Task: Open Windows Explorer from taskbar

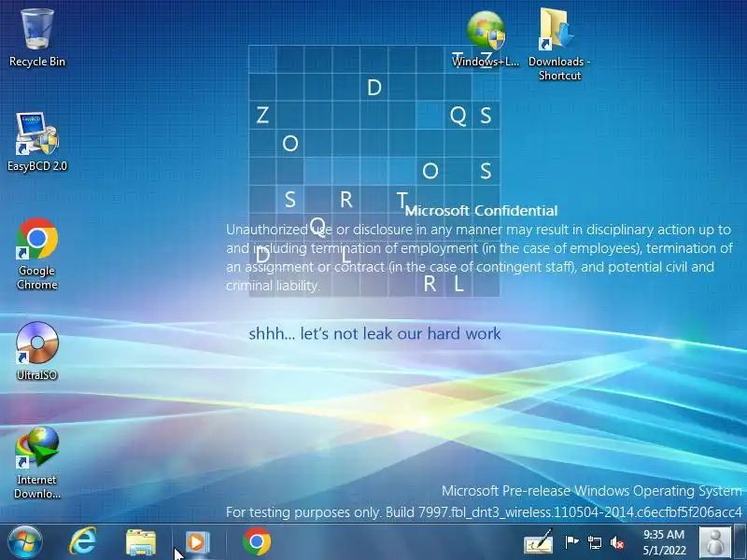Action: [x=141, y=542]
